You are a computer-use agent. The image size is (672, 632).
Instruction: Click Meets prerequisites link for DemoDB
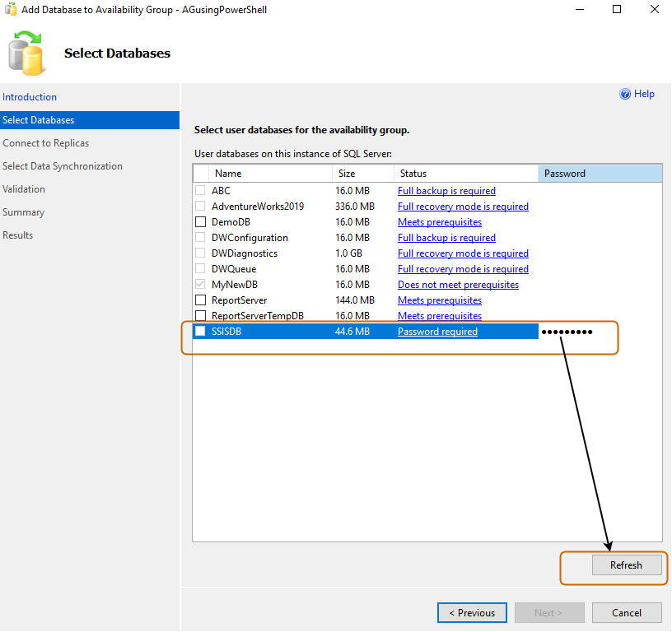tap(439, 221)
